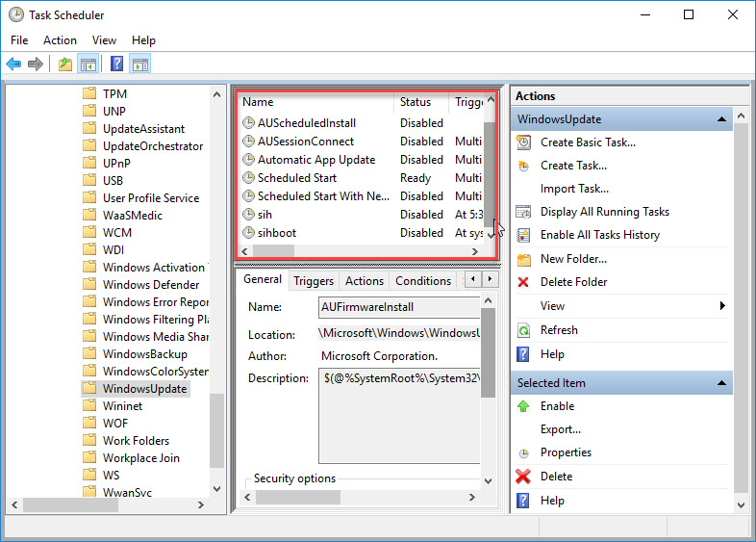The image size is (756, 542).
Task: Click the Create Task icon
Action: pyautogui.click(x=523, y=166)
